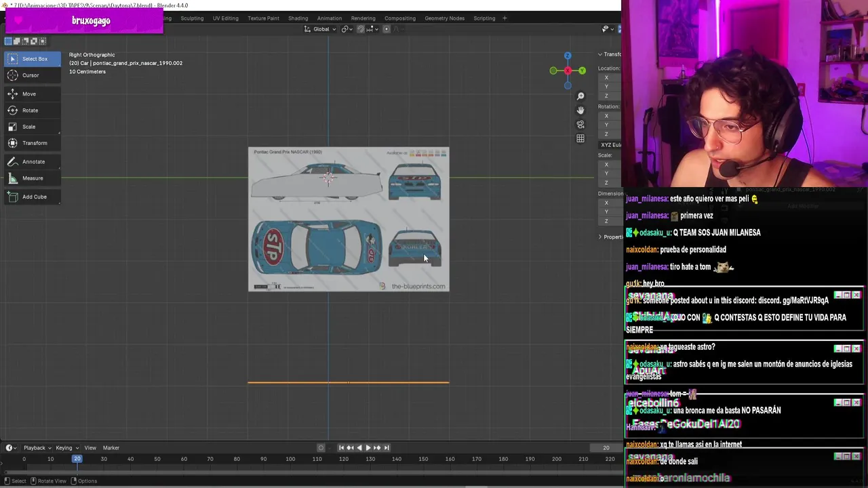868x488 pixels.
Task: Open selectability and visibility dropdown
Action: click(606, 29)
